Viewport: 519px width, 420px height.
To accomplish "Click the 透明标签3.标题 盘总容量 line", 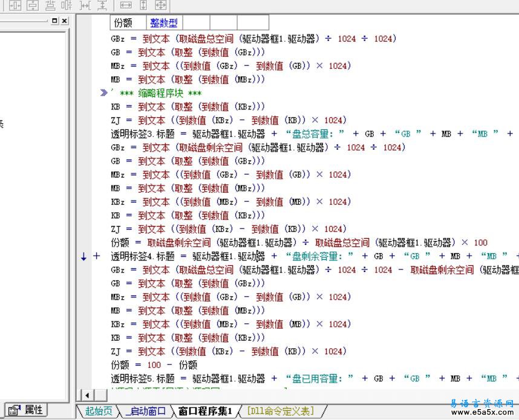I will point(312,134).
